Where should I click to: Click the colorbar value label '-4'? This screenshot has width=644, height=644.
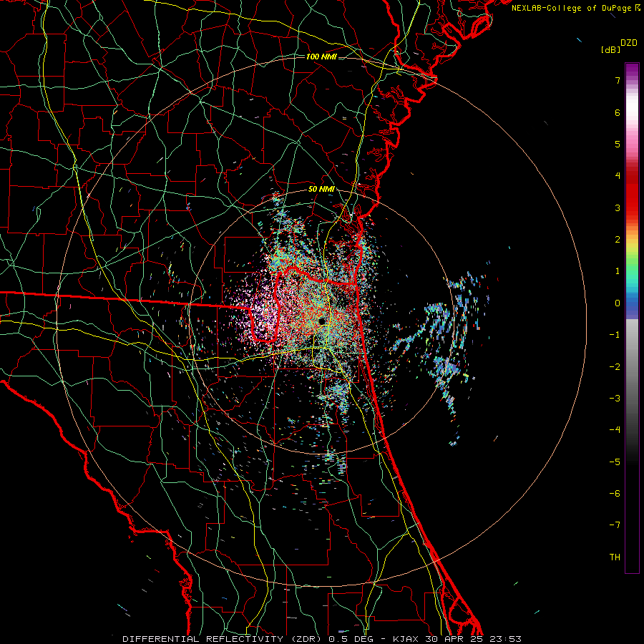615,430
